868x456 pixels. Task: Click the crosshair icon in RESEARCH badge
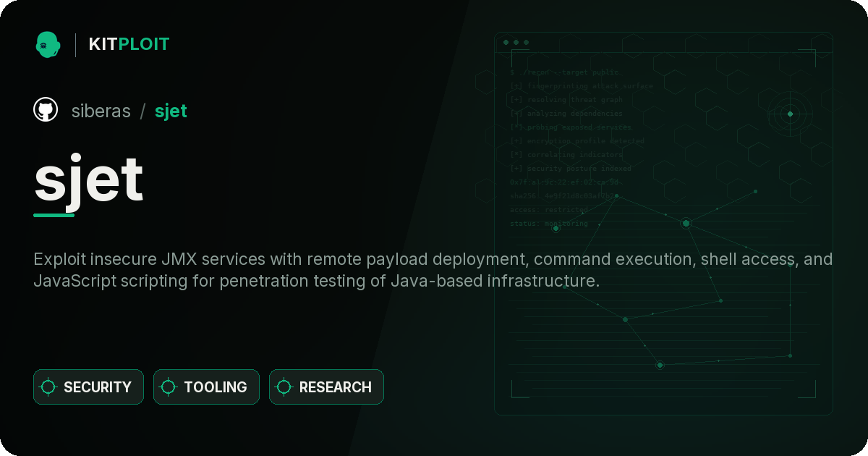(x=284, y=387)
